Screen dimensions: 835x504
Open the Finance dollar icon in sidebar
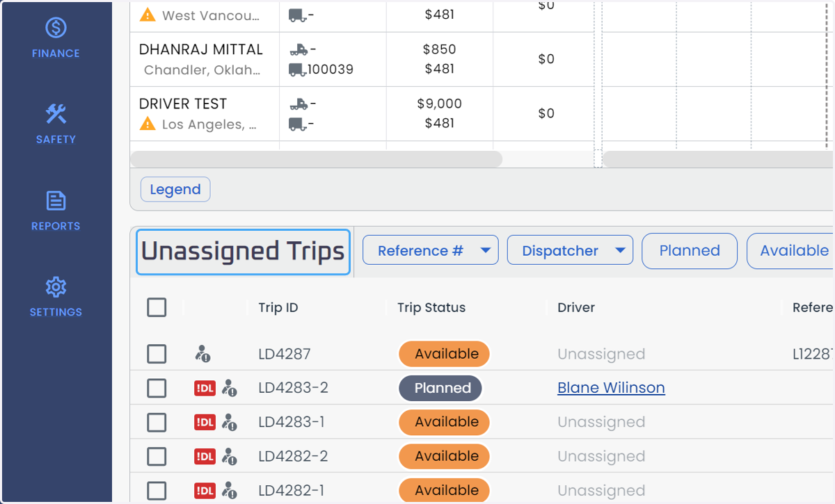coord(56,28)
